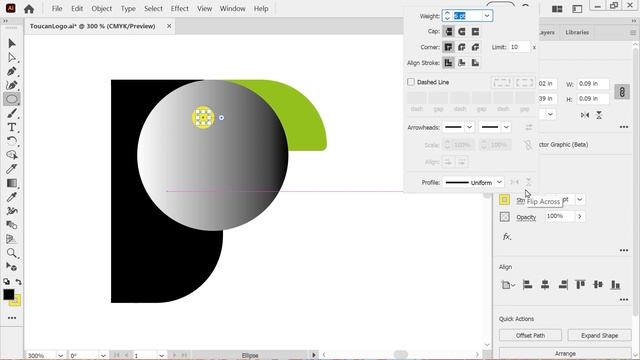Select the Zoom tool magnifier
The width and height of the screenshot is (640, 360).
12,253
